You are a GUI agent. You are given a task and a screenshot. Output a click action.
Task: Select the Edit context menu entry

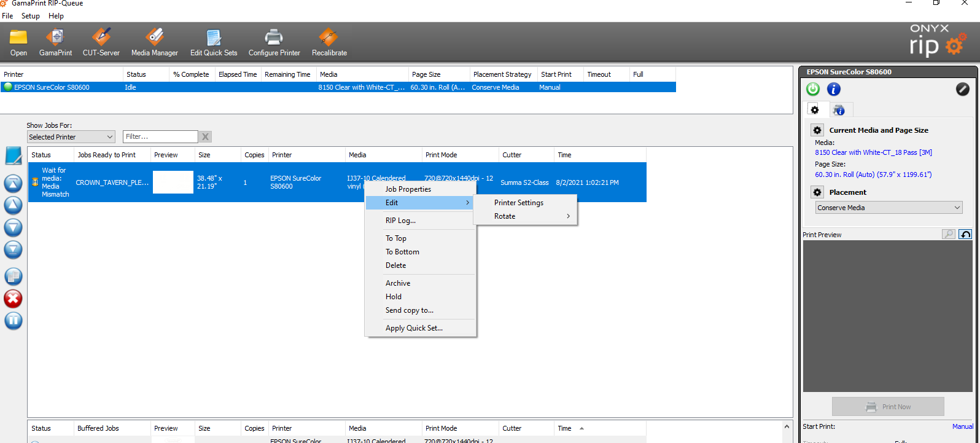(x=419, y=203)
